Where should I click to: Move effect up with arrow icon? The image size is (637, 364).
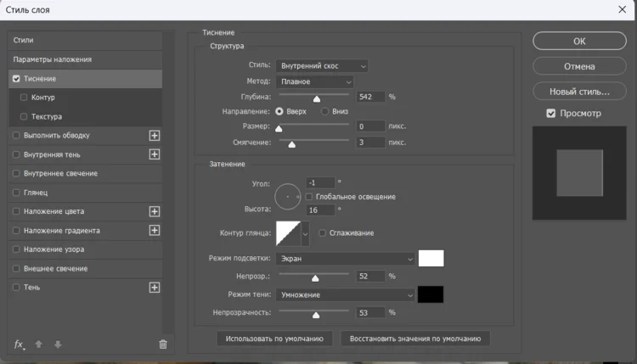38,344
